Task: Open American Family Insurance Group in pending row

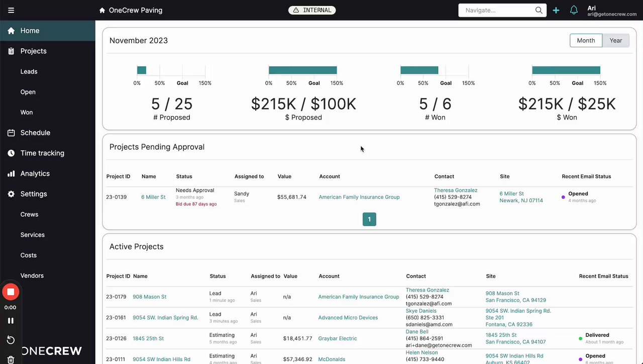Action: [x=359, y=197]
